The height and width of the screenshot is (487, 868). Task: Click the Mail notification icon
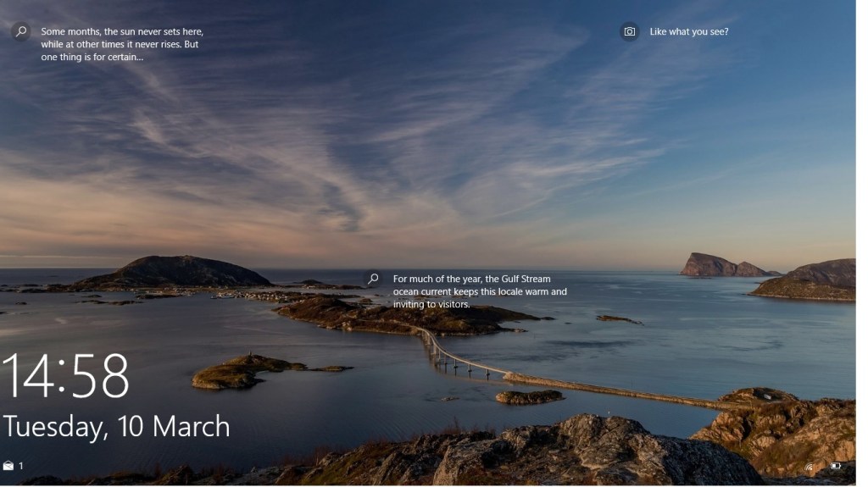[x=8, y=466]
